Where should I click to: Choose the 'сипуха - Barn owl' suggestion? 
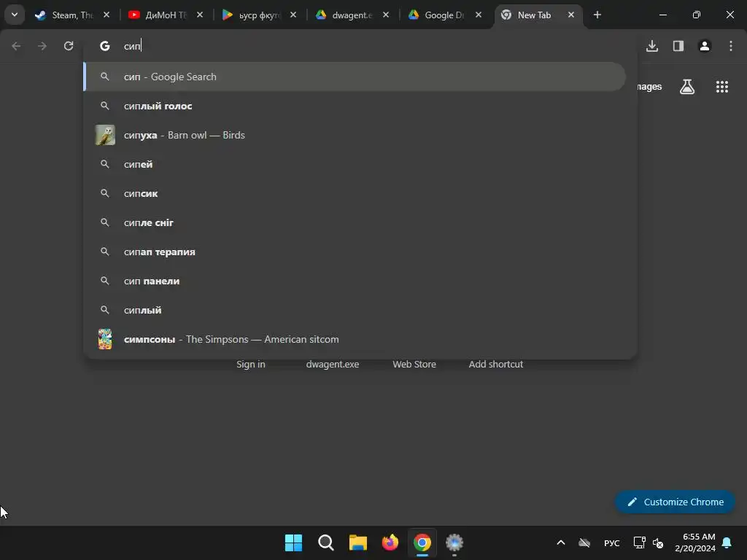tap(355, 135)
